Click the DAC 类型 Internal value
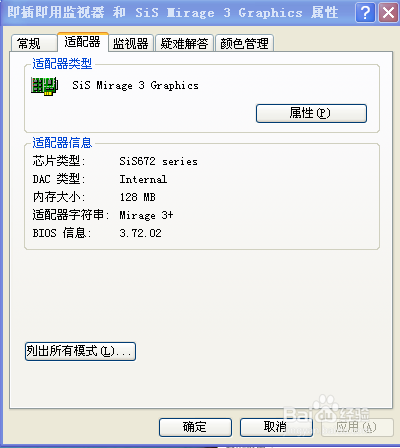This screenshot has height=448, width=400. [x=143, y=179]
